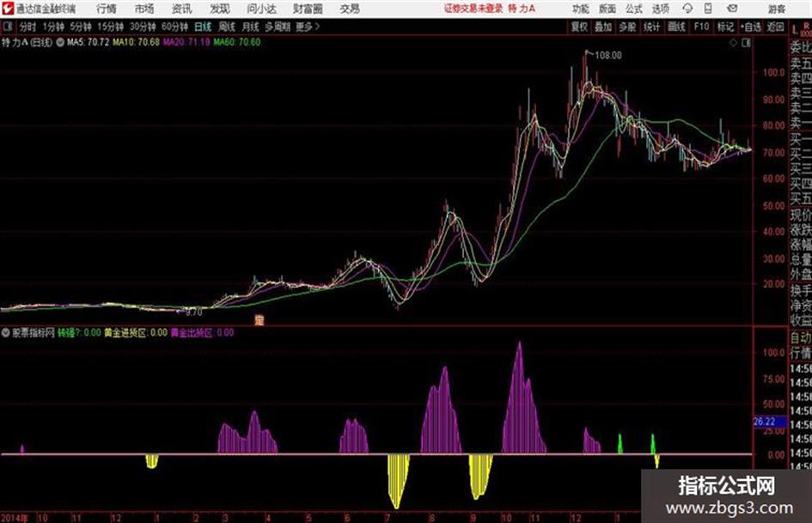Open the 交易 menu
This screenshot has width=812, height=523.
pos(350,9)
